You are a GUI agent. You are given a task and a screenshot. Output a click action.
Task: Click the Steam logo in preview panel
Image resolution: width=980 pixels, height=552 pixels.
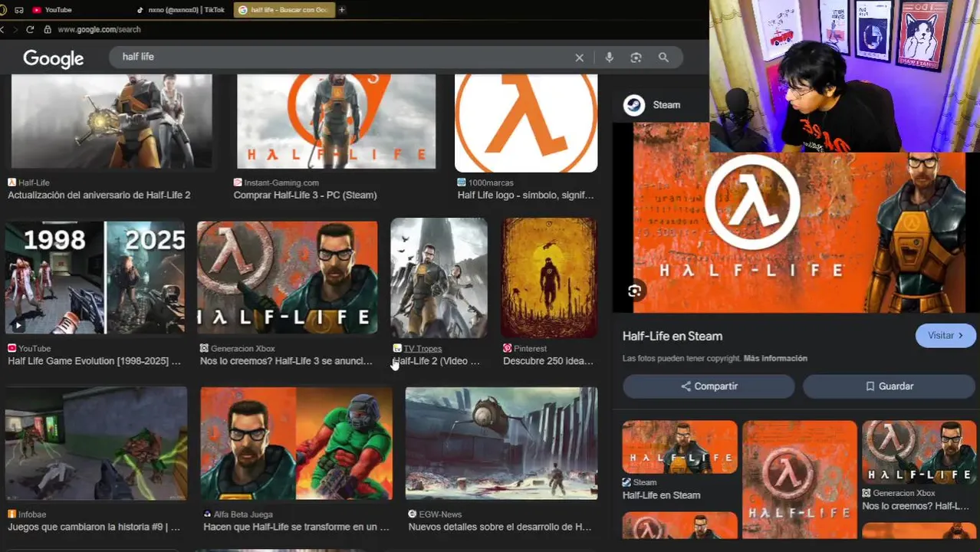tap(634, 105)
